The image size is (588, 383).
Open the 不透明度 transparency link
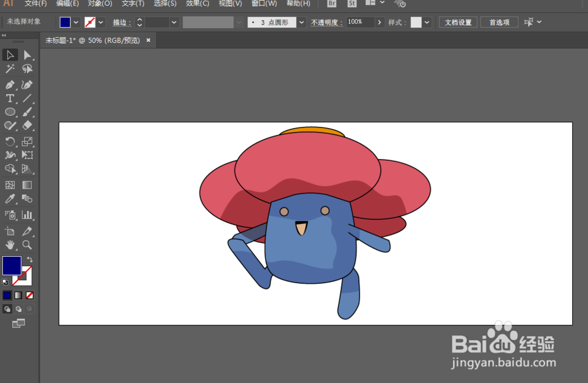(x=326, y=22)
